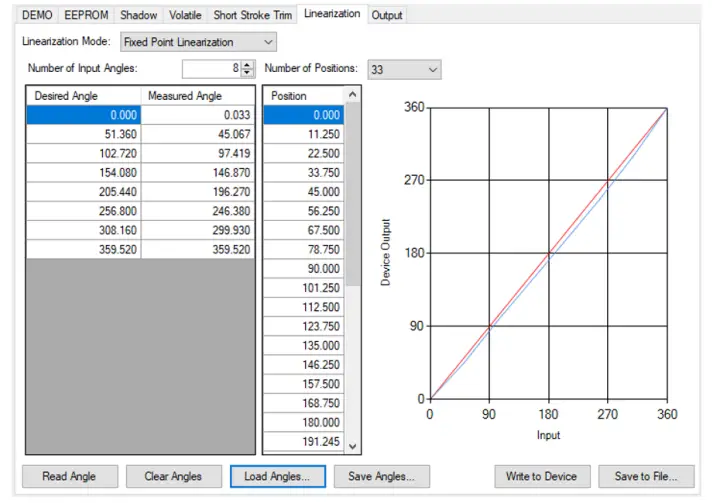Open the Linearization Mode dropdown
Screen dimensions: 712x503
click(x=198, y=42)
